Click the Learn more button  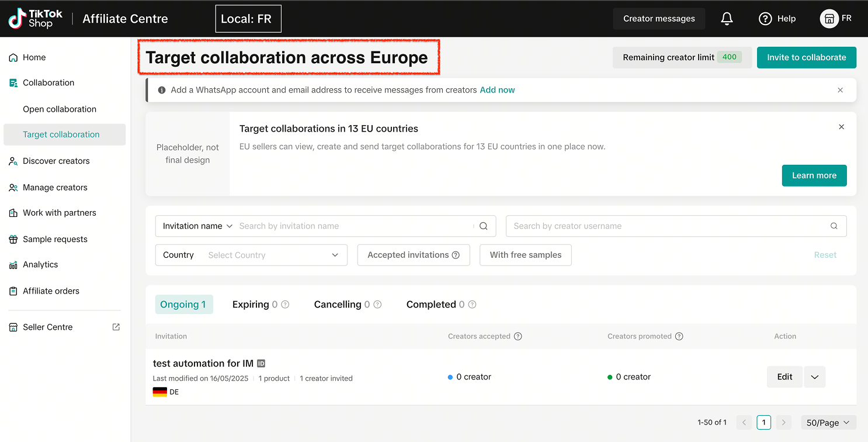click(814, 175)
